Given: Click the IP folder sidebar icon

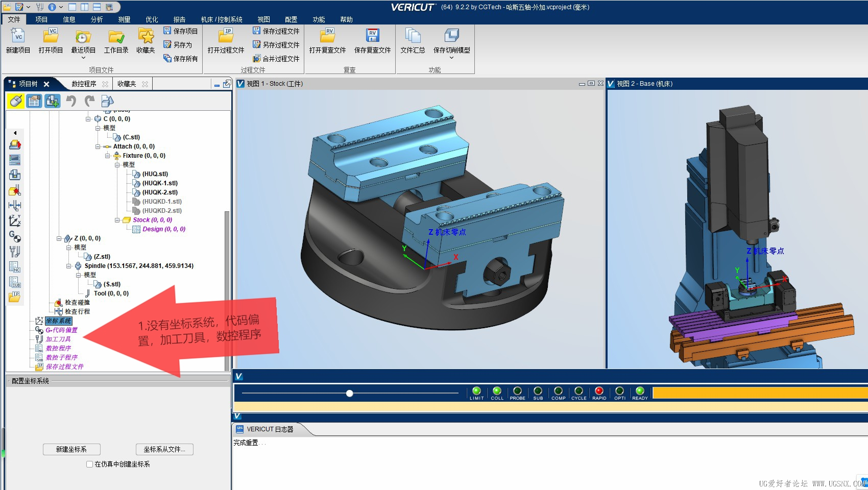Looking at the screenshot, I should [15, 297].
